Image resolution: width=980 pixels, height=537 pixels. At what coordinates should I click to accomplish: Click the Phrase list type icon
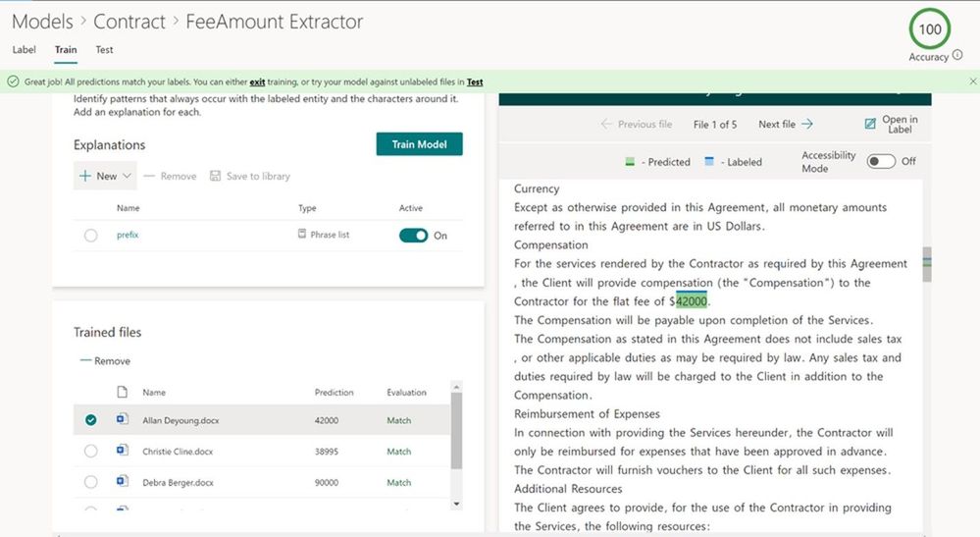[302, 234]
